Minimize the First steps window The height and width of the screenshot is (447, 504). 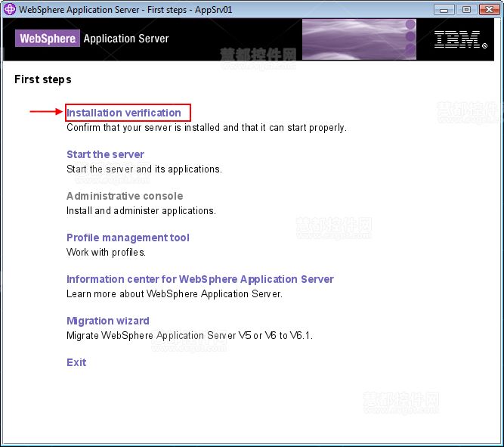coord(444,10)
